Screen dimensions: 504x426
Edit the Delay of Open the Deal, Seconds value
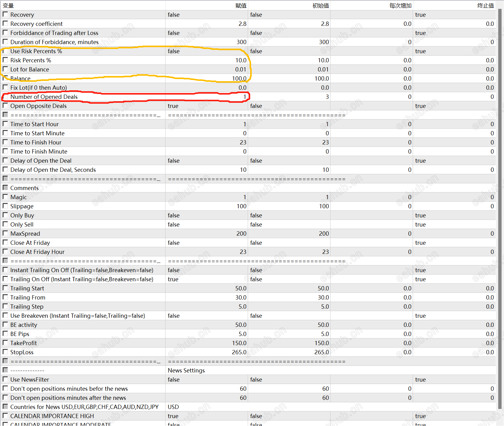(207, 170)
